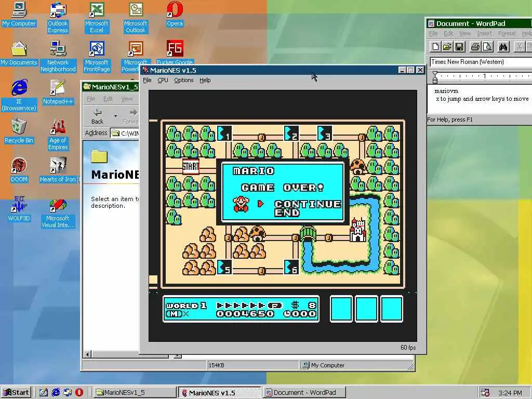Image resolution: width=532 pixels, height=399 pixels.
Task: Select the Age of Empires shortcut
Action: [x=58, y=135]
